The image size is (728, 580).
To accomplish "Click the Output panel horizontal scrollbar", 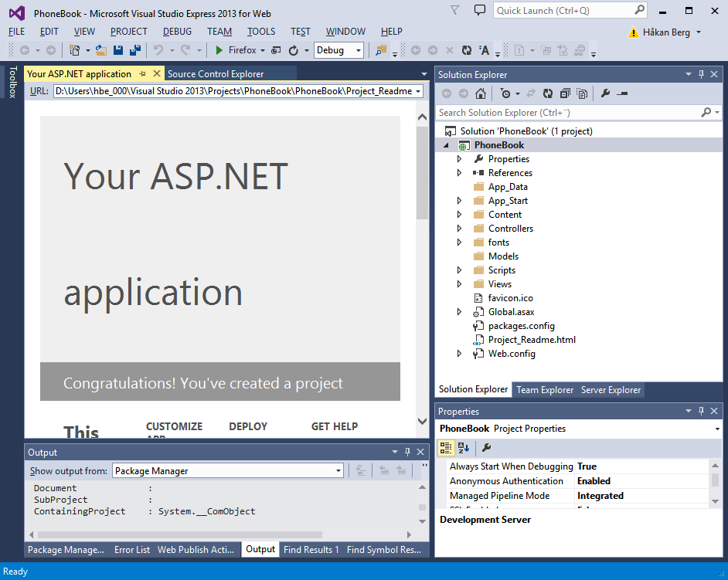I will point(179,534).
